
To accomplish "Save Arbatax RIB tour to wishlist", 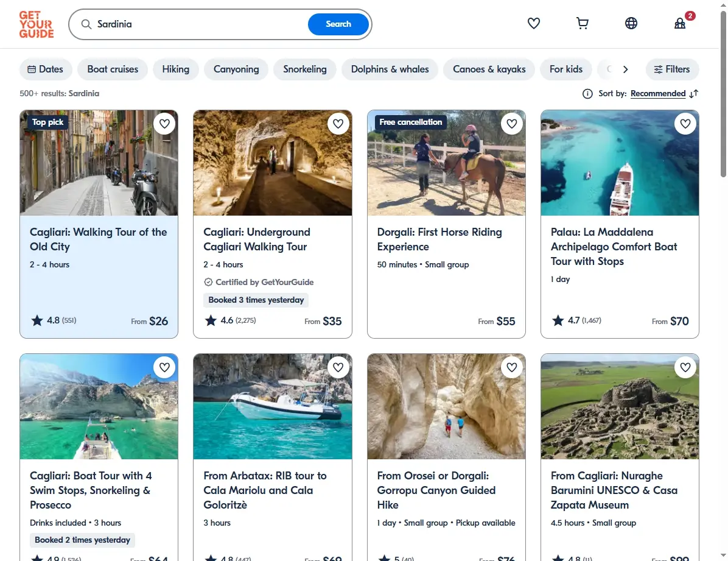I will [x=338, y=367].
